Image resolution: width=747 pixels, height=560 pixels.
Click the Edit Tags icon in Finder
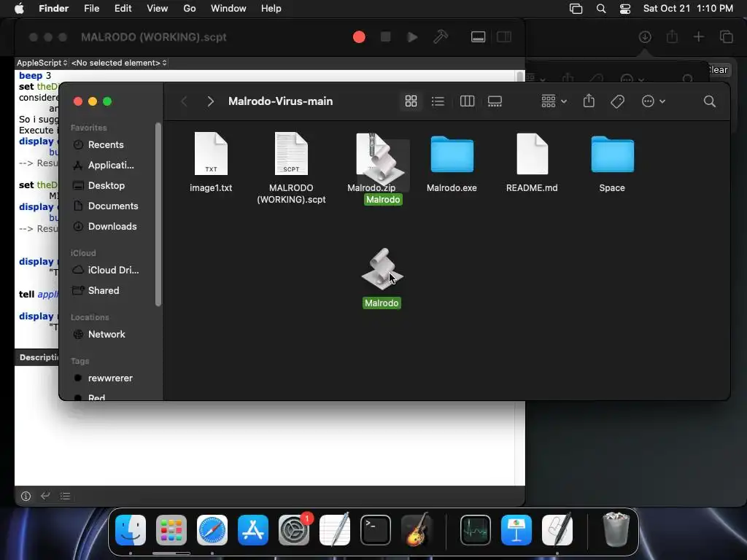pos(617,101)
